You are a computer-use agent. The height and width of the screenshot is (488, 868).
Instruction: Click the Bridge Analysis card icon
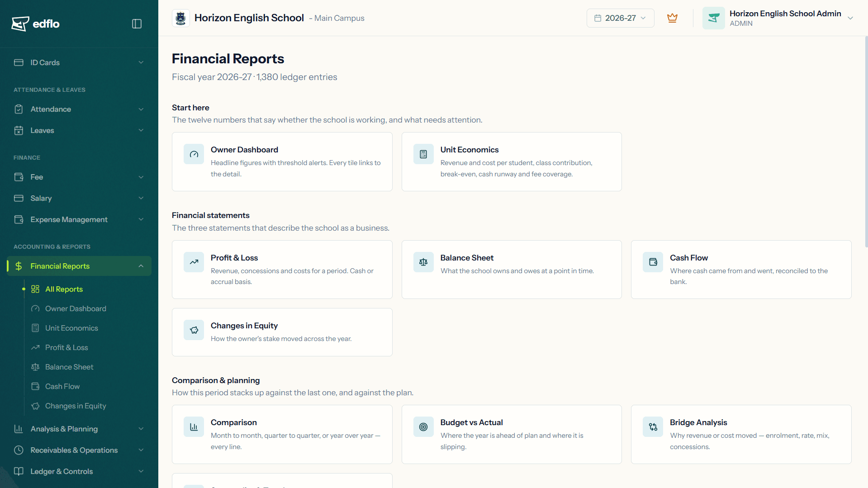[x=653, y=427]
